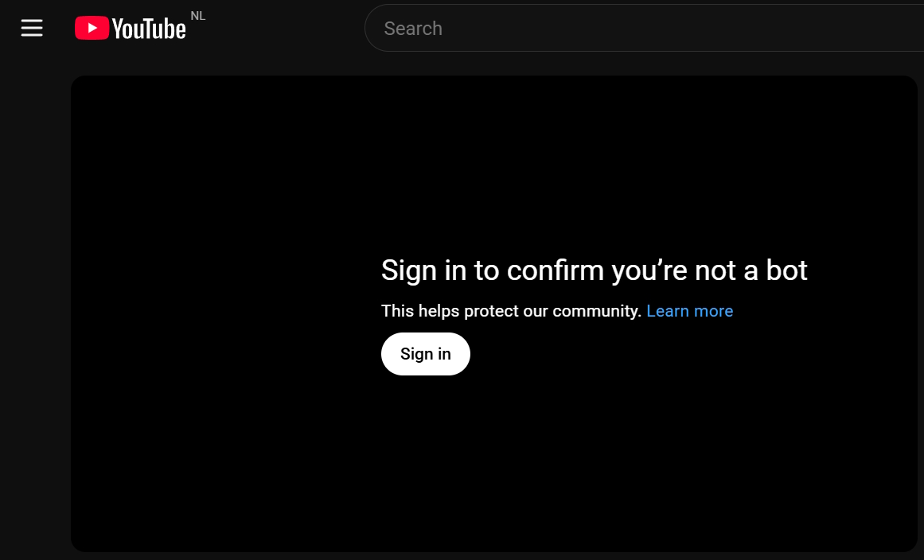This screenshot has height=560, width=924.
Task: Click the NL country code badge
Action: point(198,16)
